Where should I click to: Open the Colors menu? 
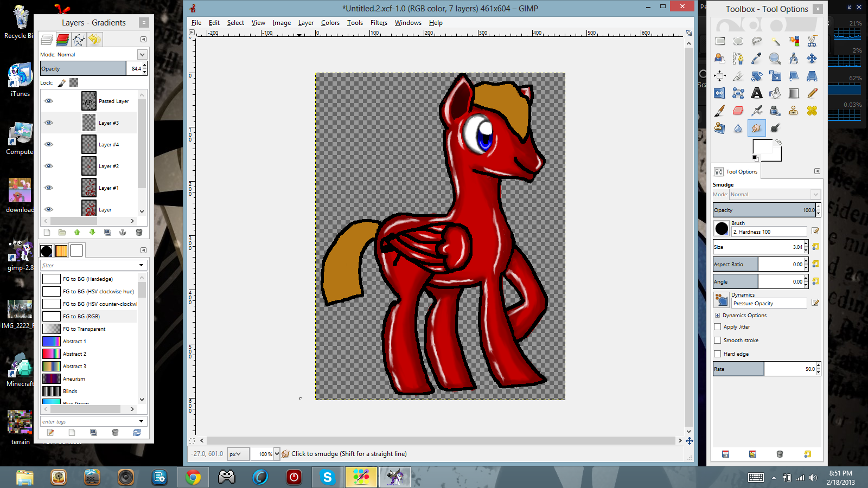(330, 23)
